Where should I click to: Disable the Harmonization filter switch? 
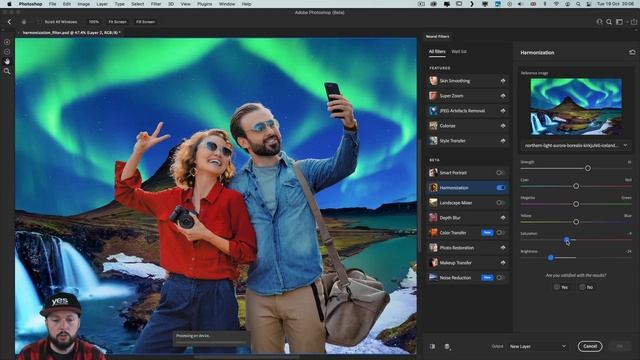[x=501, y=188]
